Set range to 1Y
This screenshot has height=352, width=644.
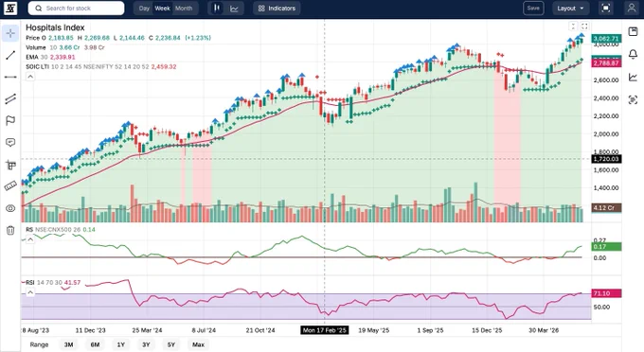[x=121, y=344]
